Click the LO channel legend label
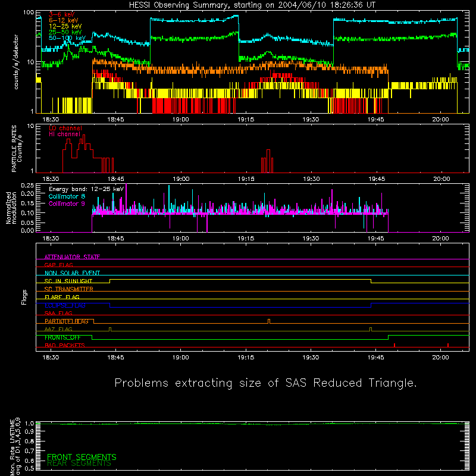The height and width of the screenshot is (476, 476). tap(65, 128)
